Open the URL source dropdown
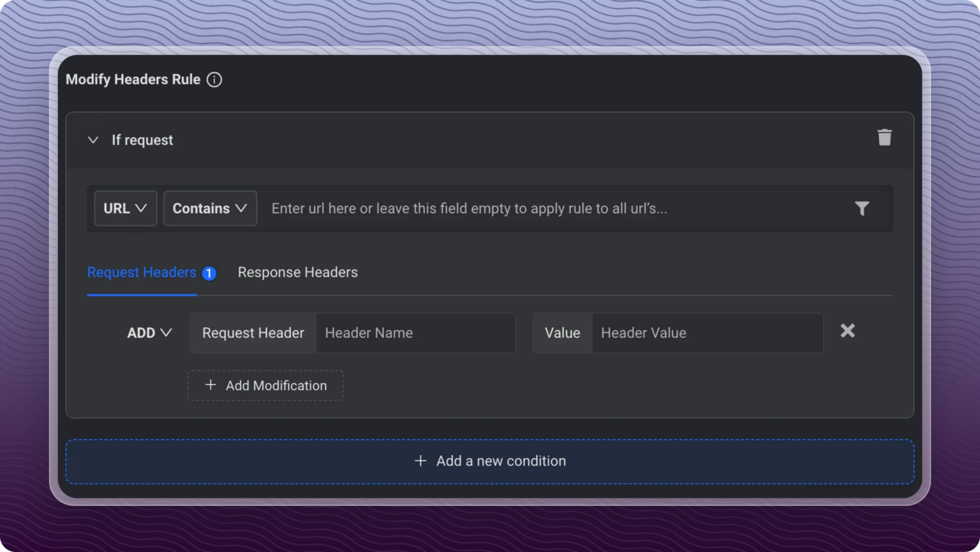The width and height of the screenshot is (980, 552). pyautogui.click(x=125, y=208)
